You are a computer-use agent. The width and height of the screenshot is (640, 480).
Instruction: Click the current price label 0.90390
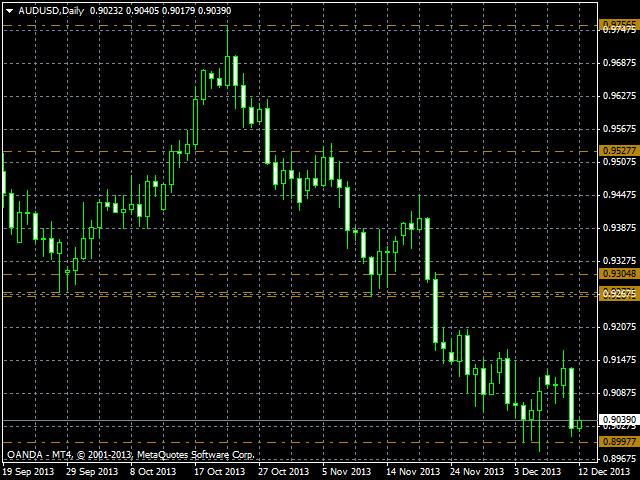click(618, 420)
